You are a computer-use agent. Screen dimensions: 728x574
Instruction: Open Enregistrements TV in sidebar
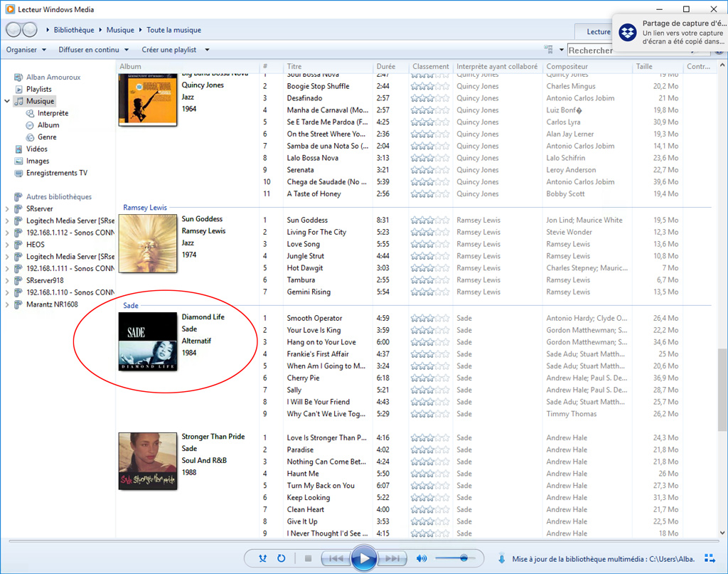coord(56,173)
